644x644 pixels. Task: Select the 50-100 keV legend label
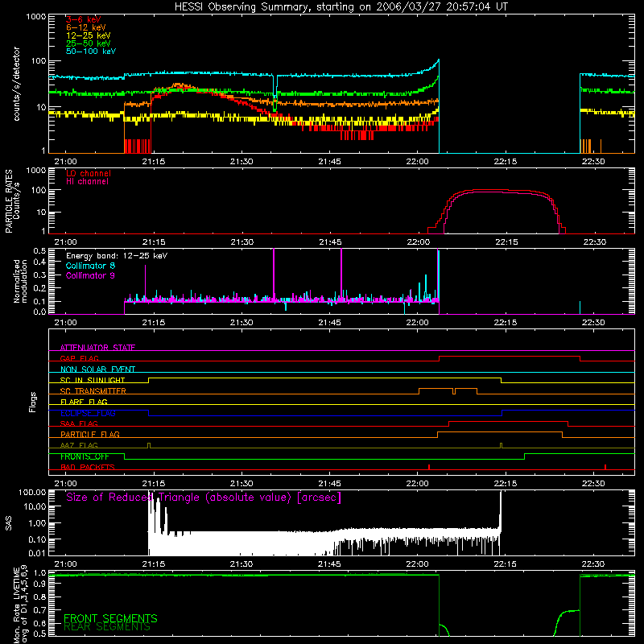point(91,52)
